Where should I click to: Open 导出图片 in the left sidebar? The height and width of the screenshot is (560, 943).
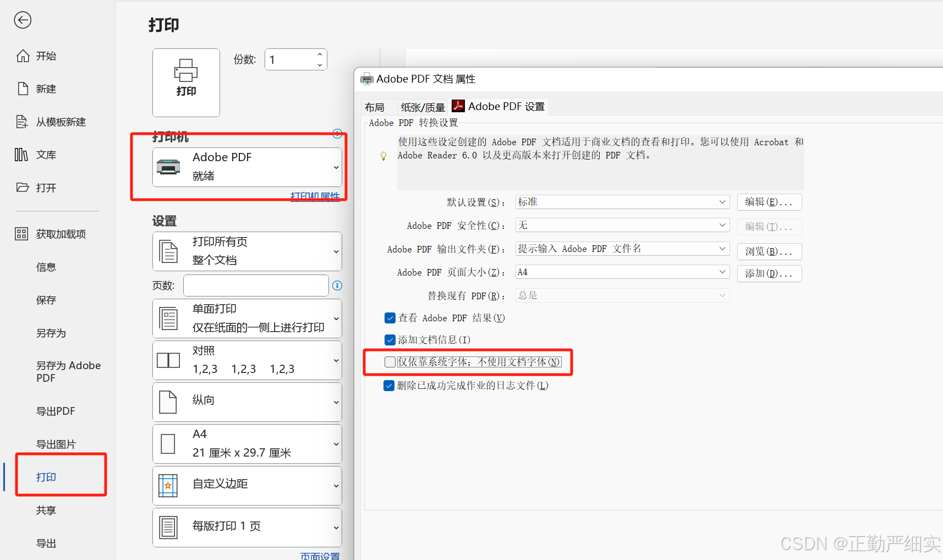[x=56, y=444]
